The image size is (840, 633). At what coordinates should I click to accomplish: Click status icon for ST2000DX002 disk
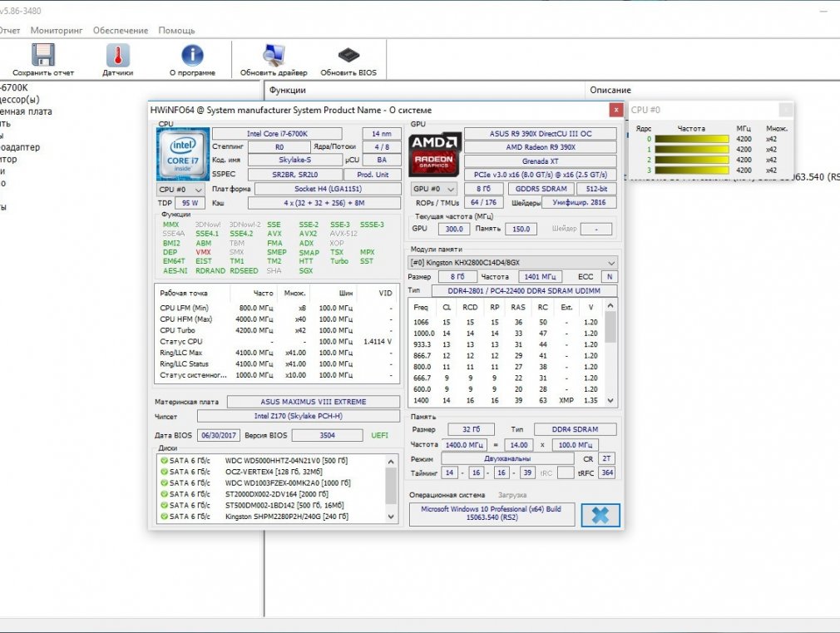tap(164, 494)
